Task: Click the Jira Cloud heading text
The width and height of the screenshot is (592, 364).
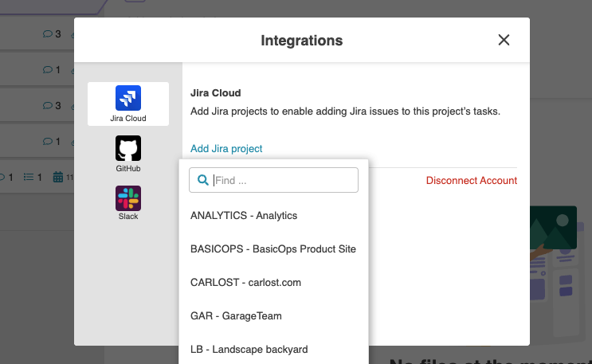Action: click(216, 93)
